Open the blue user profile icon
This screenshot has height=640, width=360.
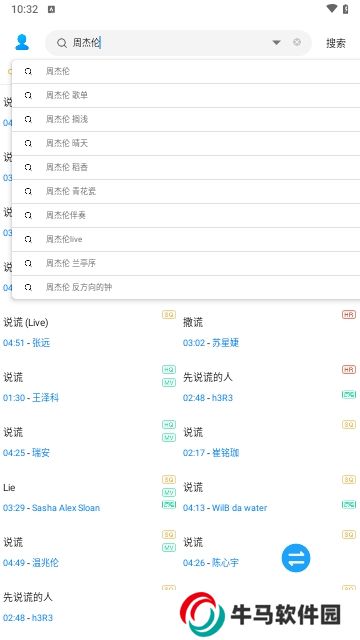[x=22, y=42]
